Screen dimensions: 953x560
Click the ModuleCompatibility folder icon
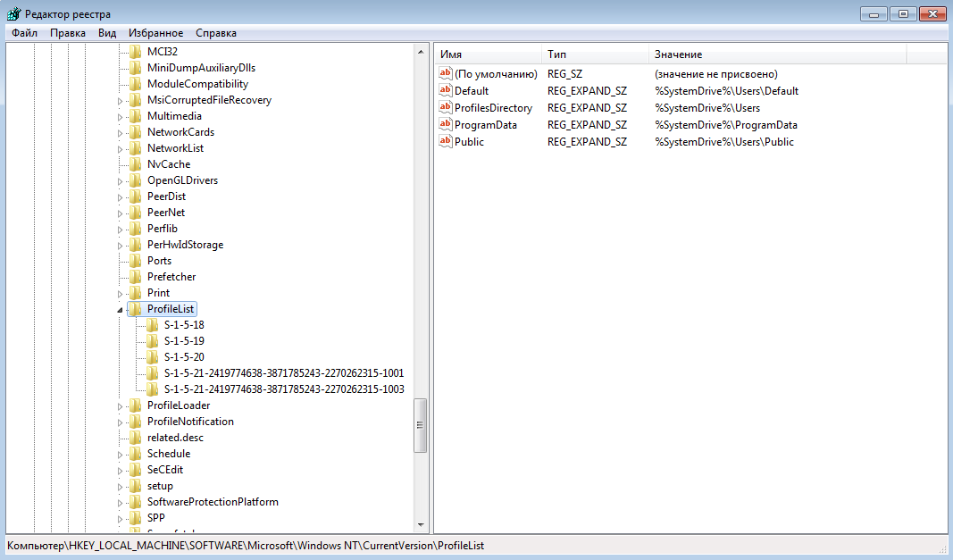click(136, 84)
